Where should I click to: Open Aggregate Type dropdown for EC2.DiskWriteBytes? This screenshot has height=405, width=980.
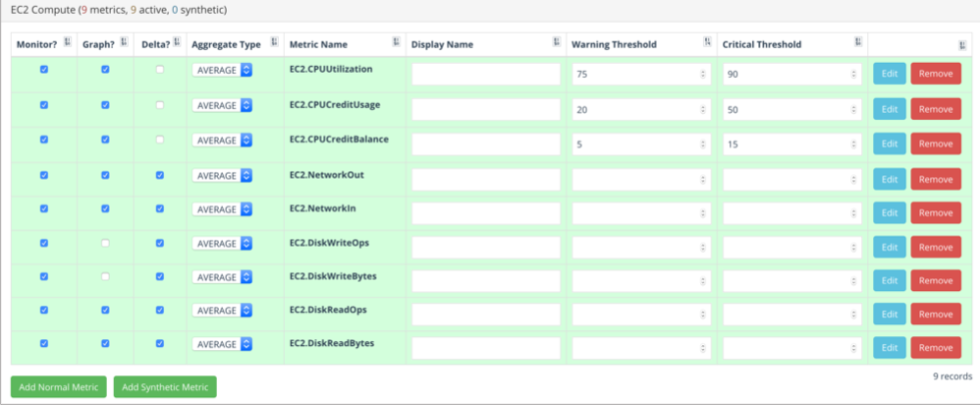click(223, 276)
